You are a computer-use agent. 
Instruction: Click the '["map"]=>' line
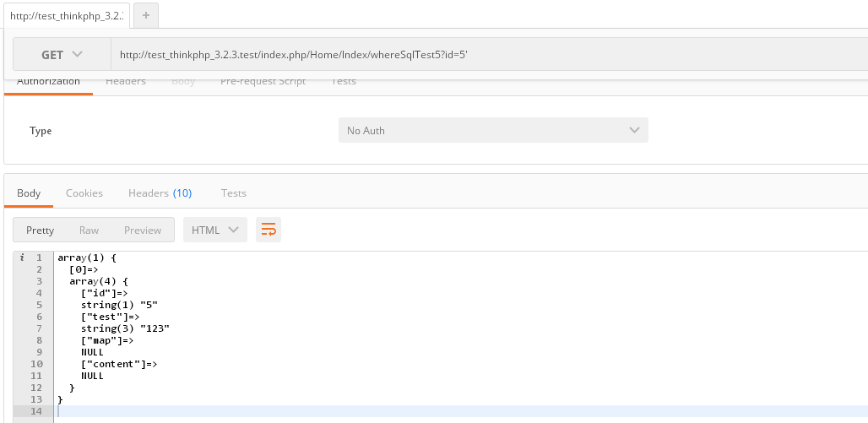tap(107, 340)
